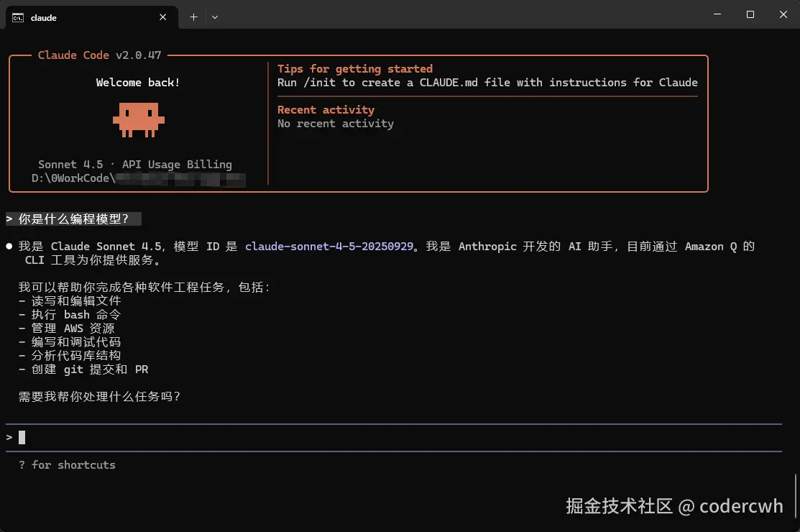
Task: Maximize the terminal window
Action: [x=750, y=14]
